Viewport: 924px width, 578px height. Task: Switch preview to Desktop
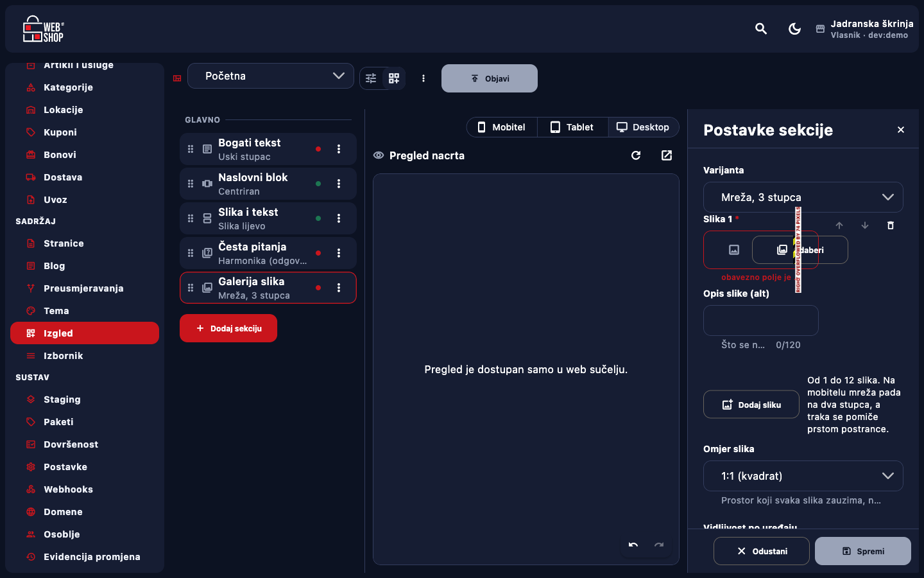(644, 127)
